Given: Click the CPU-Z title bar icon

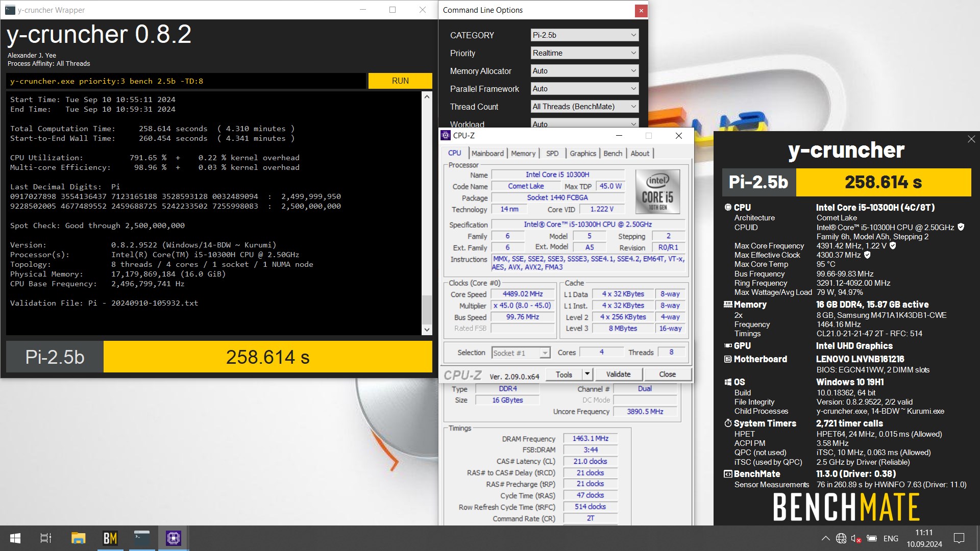Looking at the screenshot, I should (x=446, y=136).
